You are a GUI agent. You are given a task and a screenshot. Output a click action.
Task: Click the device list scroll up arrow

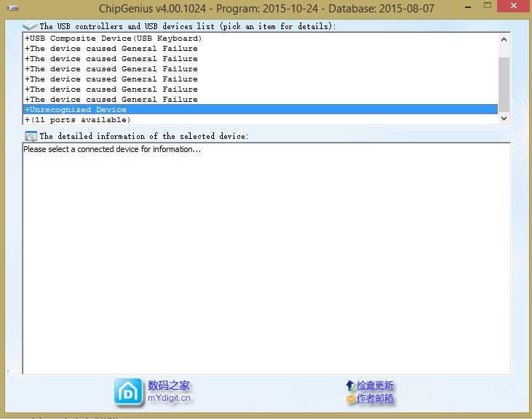coord(504,39)
